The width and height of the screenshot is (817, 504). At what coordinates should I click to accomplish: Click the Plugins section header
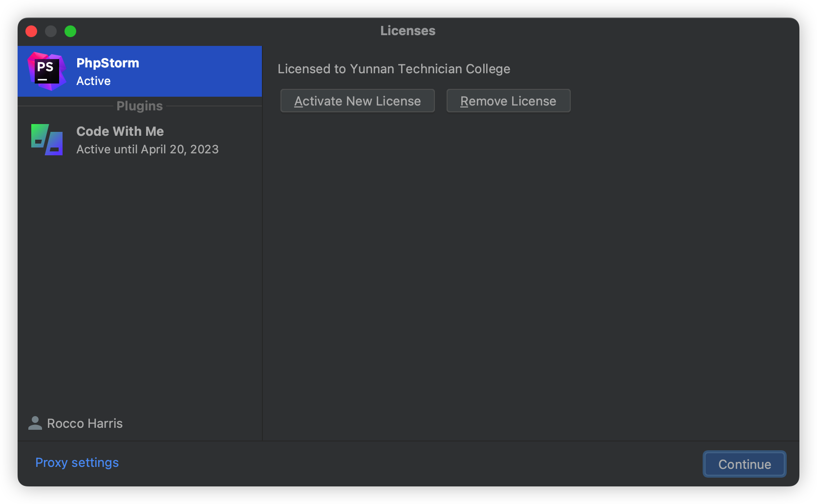pos(139,106)
